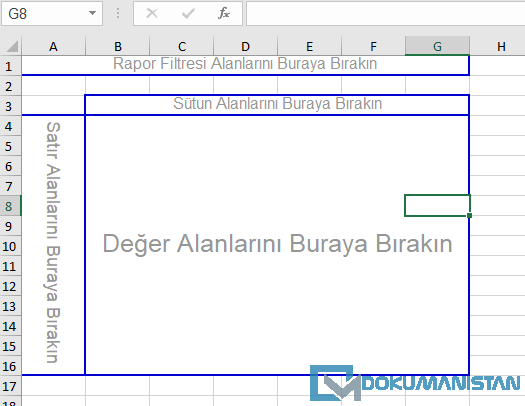Image resolution: width=525 pixels, height=406 pixels.
Task: Click the selected cell G8
Action: click(x=437, y=206)
